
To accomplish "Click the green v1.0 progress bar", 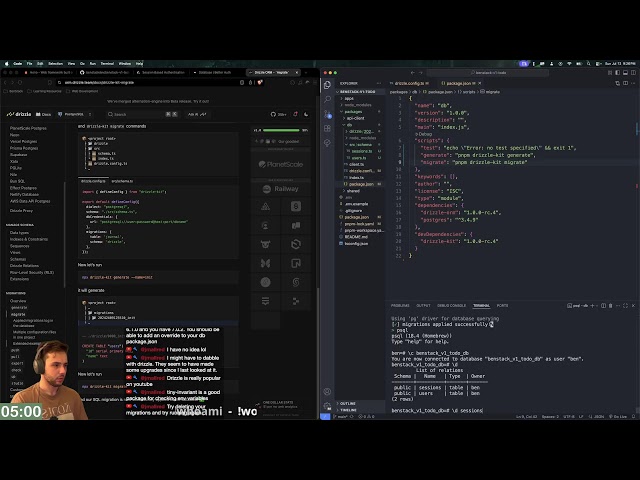I will (281, 130).
